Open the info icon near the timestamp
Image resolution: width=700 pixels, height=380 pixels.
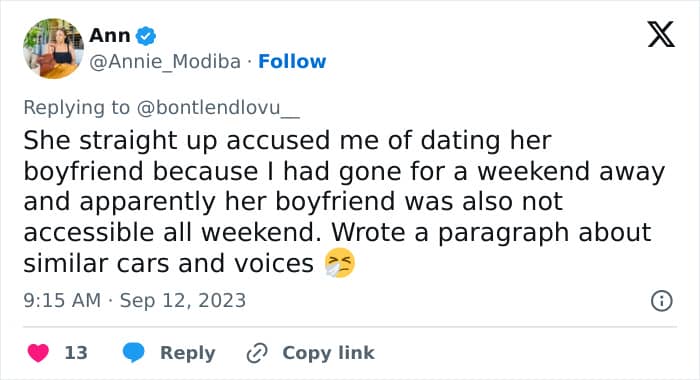(x=661, y=301)
